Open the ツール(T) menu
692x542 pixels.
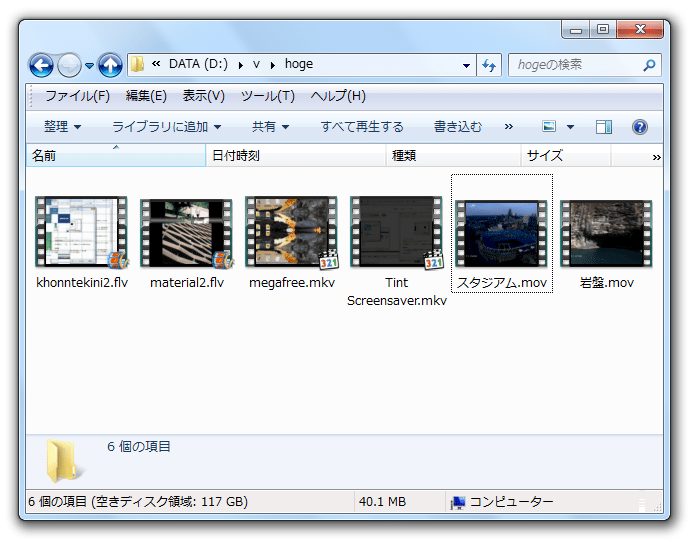tap(267, 96)
